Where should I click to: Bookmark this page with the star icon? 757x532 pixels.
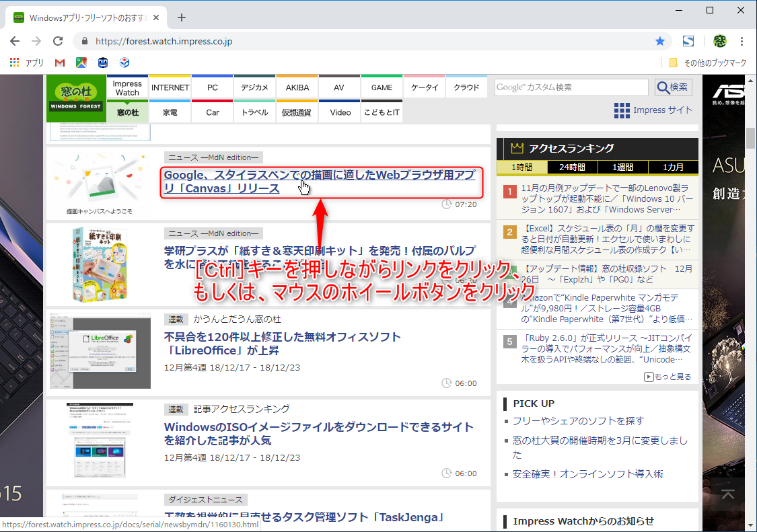tap(659, 41)
